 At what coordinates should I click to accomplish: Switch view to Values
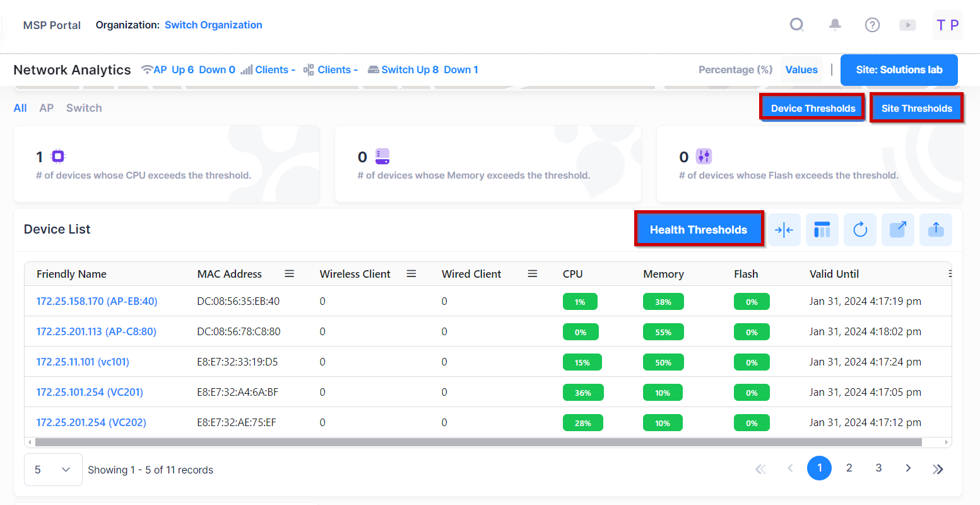pyautogui.click(x=801, y=69)
